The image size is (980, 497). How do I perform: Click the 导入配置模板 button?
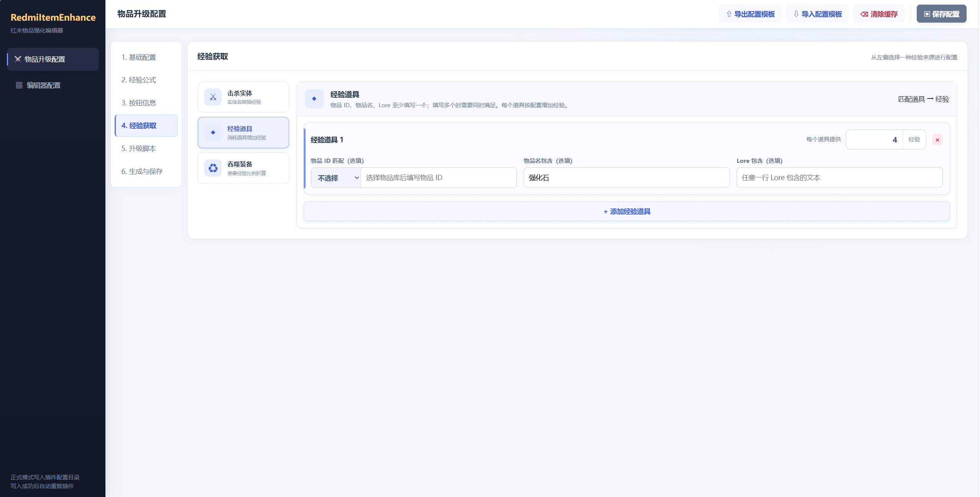click(x=817, y=14)
